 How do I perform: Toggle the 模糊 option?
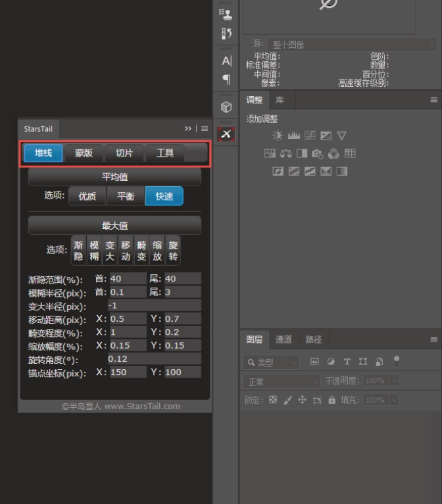pyautogui.click(x=94, y=251)
